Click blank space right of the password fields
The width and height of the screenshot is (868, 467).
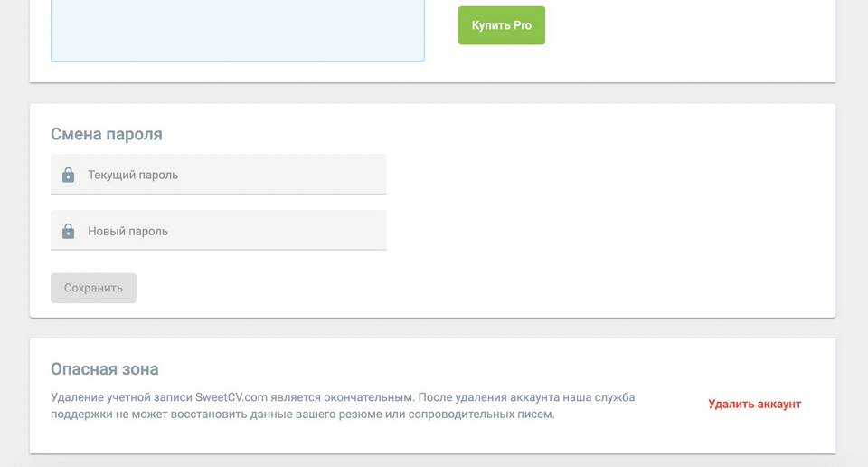(609, 202)
